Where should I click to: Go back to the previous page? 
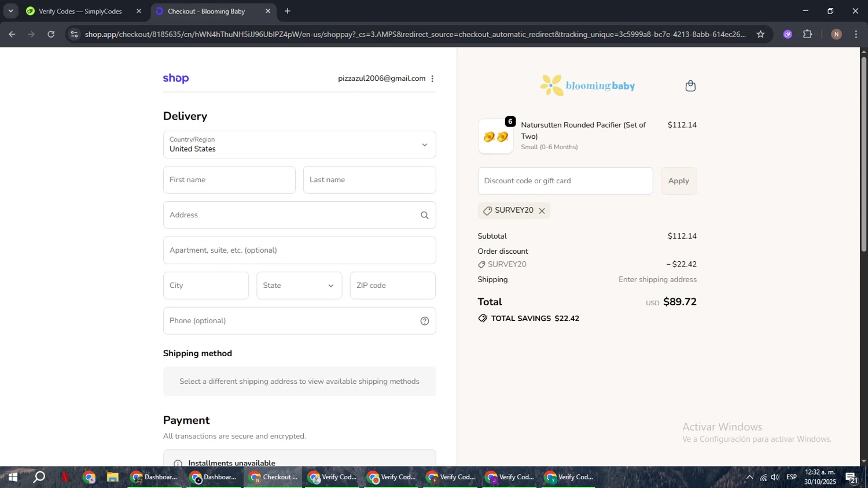tap(12, 34)
